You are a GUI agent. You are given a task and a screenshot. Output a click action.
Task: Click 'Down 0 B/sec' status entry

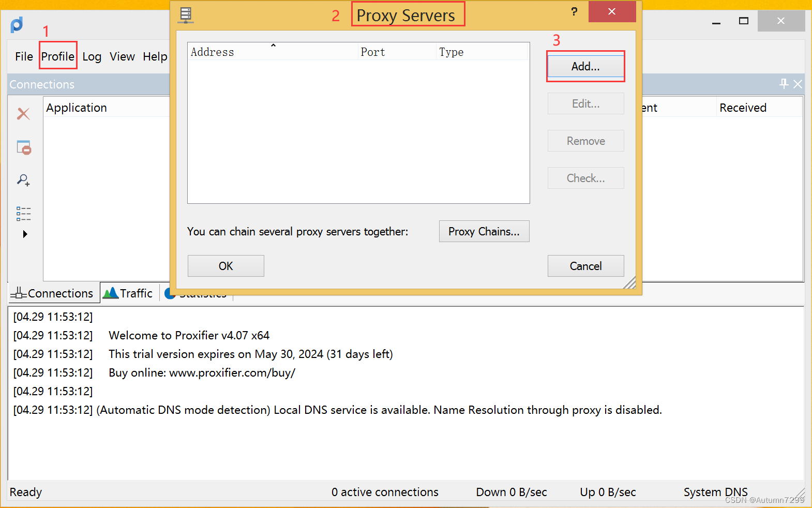pyautogui.click(x=512, y=492)
